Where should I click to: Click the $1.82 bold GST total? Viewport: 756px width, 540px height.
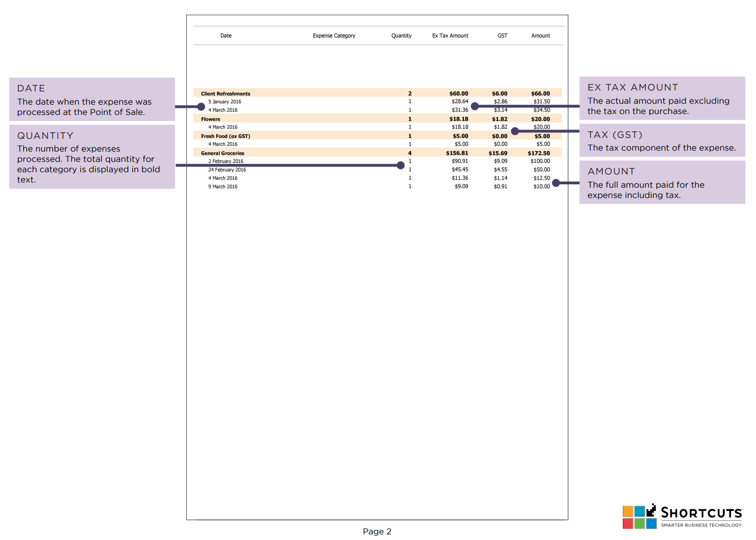[x=499, y=119]
